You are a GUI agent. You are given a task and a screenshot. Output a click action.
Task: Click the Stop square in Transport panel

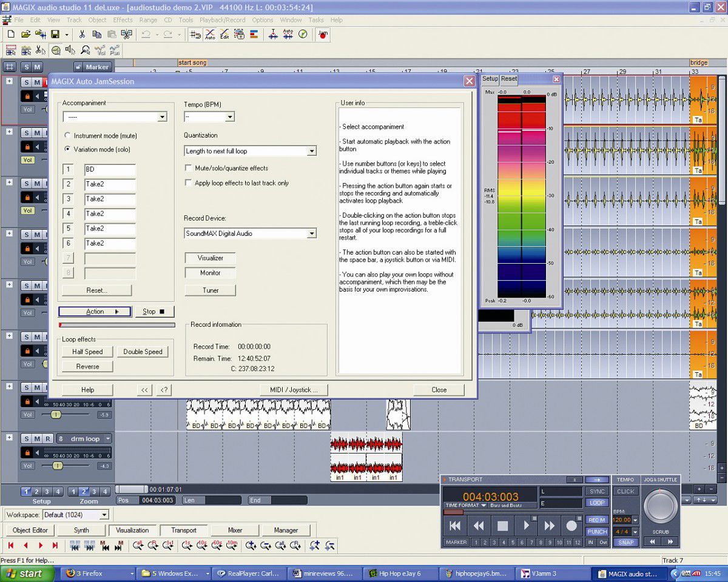502,526
